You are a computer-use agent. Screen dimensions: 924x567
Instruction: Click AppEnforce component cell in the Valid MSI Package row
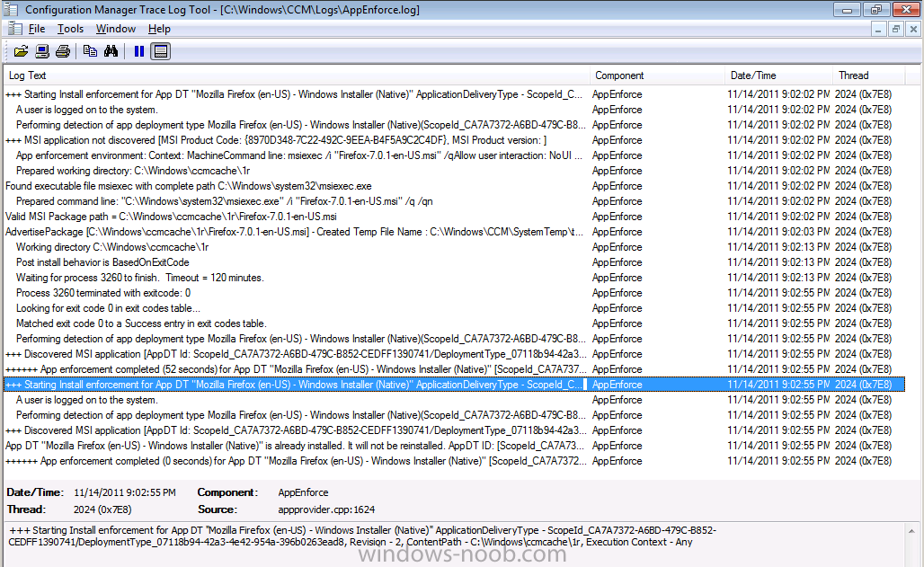(617, 217)
